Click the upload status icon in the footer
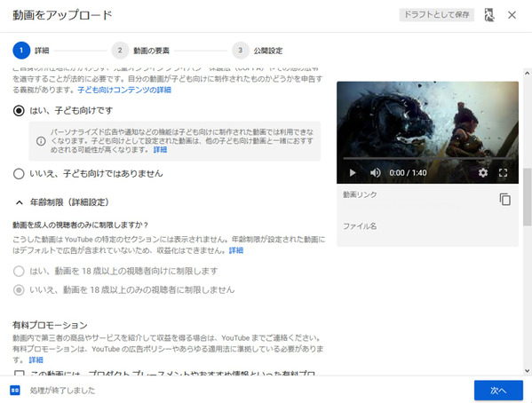This screenshot has height=403, width=532. coord(15,390)
